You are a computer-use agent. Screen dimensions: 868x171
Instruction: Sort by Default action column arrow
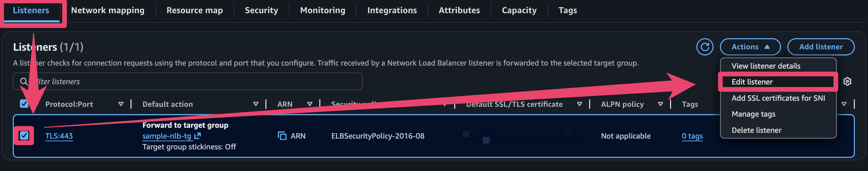pyautogui.click(x=256, y=104)
